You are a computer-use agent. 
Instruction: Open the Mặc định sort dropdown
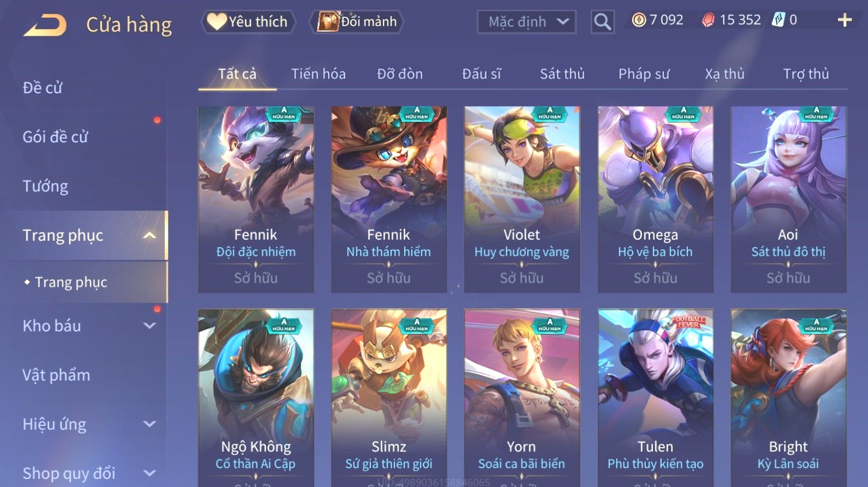[x=527, y=22]
